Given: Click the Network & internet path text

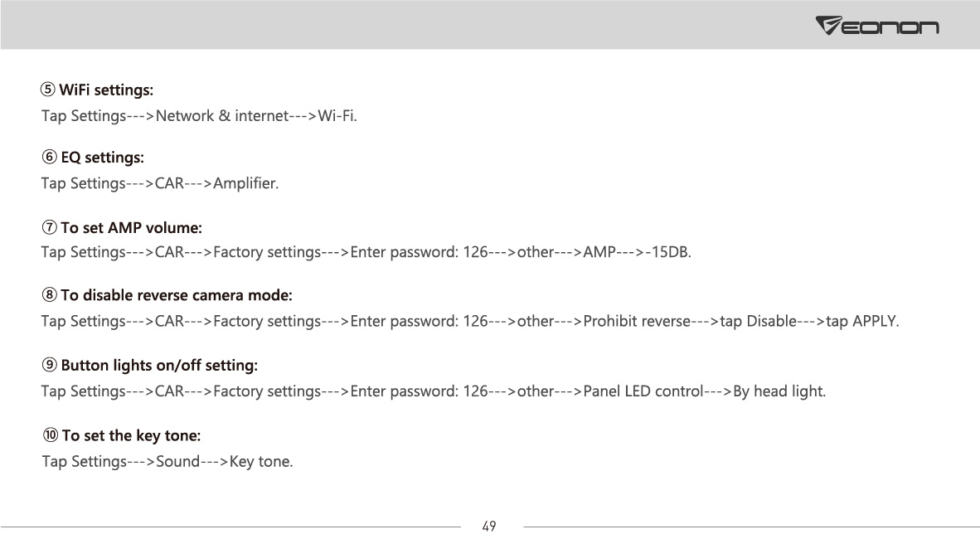Looking at the screenshot, I should [222, 116].
